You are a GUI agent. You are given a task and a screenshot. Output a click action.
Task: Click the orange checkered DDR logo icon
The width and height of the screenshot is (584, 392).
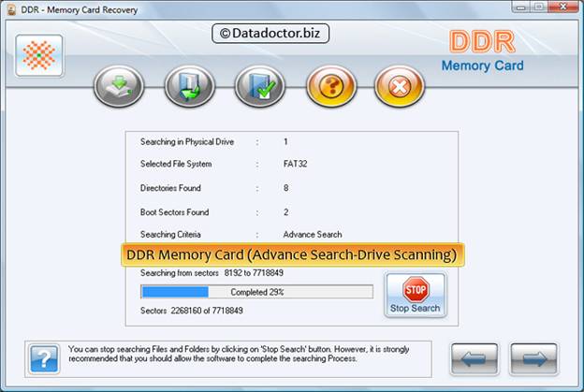[39, 55]
